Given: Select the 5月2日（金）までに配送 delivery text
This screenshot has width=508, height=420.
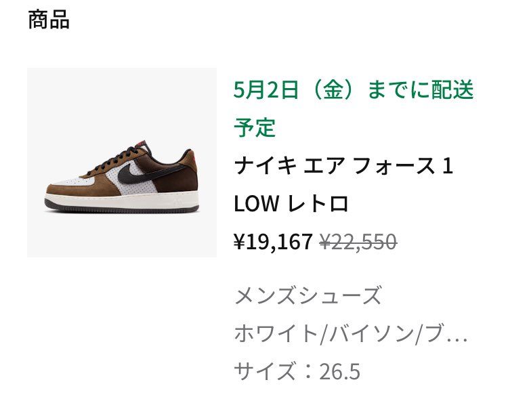Looking at the screenshot, I should pyautogui.click(x=354, y=90).
